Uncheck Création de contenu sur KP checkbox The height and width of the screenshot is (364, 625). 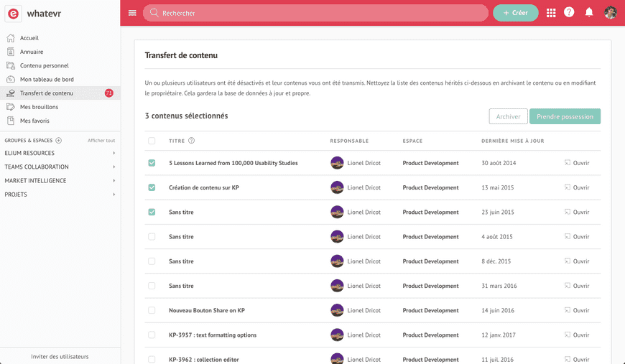click(x=152, y=187)
